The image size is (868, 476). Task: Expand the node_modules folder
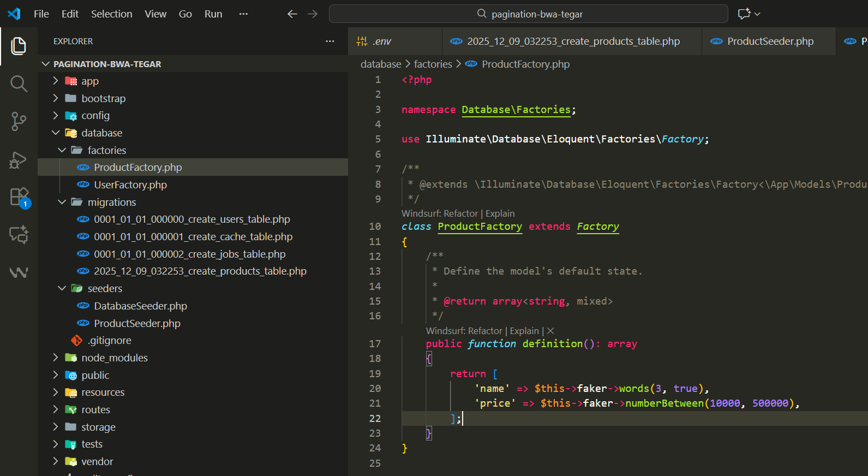(114, 358)
